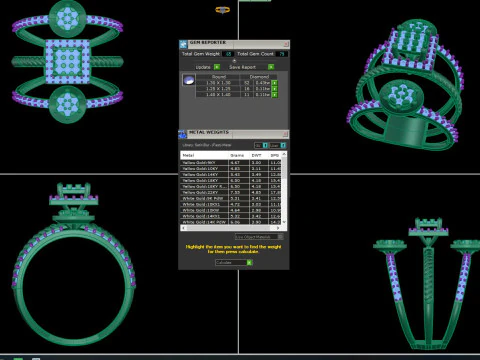This screenshot has height=360, width=480.
Task: Click the green Update button
Action: (217, 67)
